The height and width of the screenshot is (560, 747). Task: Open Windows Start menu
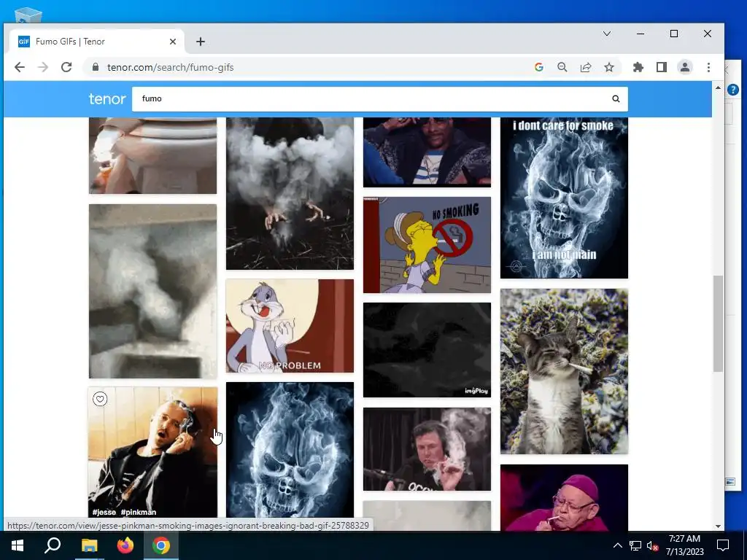(x=18, y=545)
